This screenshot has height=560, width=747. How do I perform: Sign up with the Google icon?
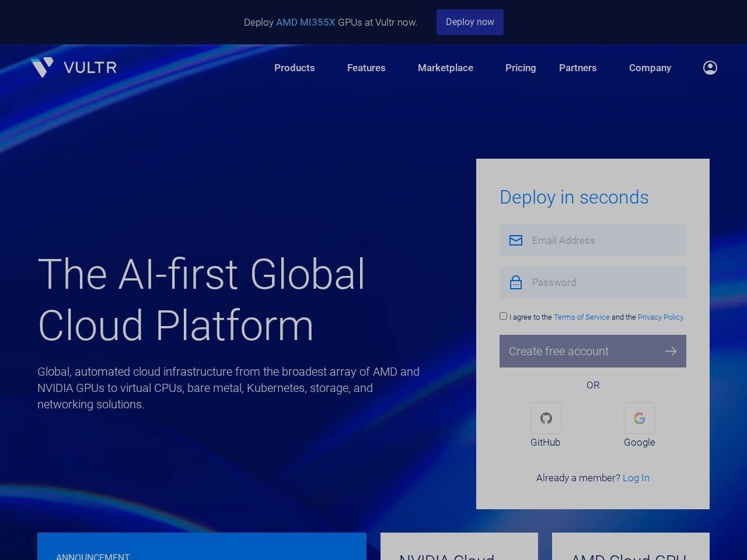click(639, 418)
